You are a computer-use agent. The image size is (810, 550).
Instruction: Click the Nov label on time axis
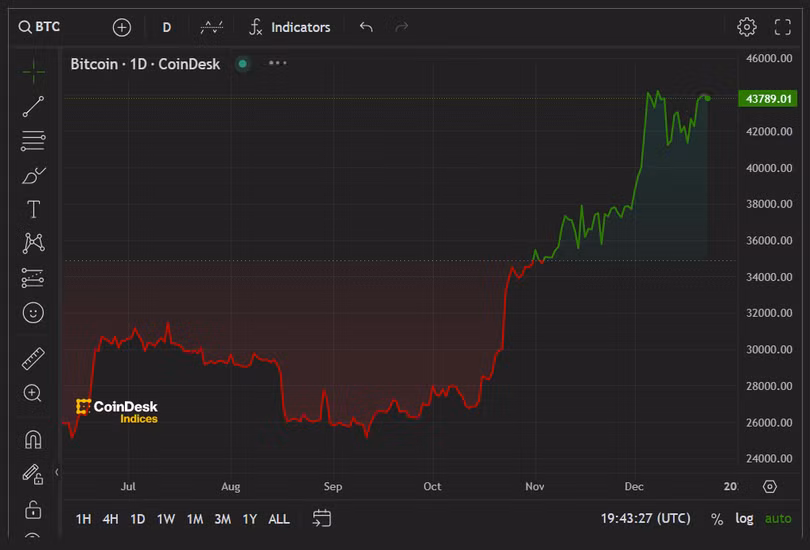[535, 486]
